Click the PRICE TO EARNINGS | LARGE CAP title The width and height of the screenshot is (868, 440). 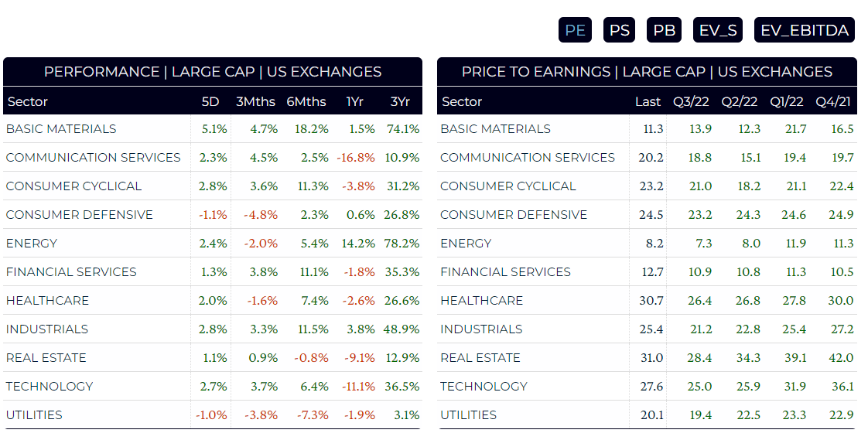point(647,72)
